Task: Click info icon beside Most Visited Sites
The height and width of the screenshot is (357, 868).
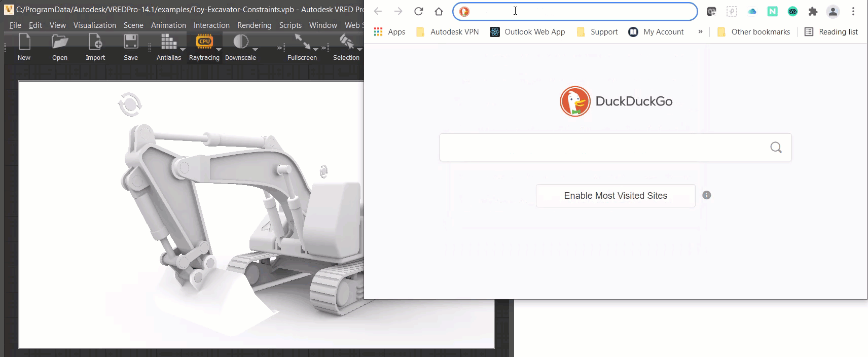Action: [x=707, y=195]
